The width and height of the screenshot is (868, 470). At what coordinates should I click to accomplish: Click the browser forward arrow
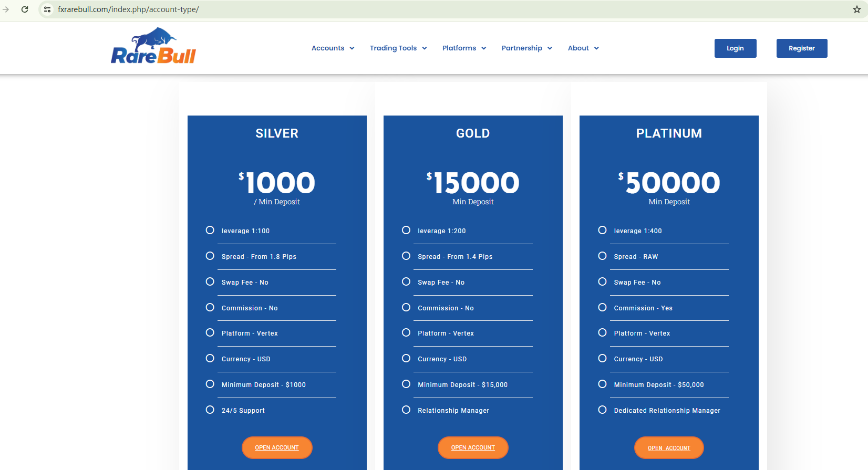coord(6,9)
